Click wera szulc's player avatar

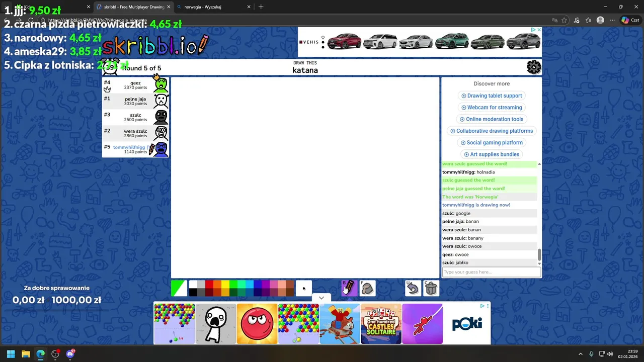tap(161, 133)
